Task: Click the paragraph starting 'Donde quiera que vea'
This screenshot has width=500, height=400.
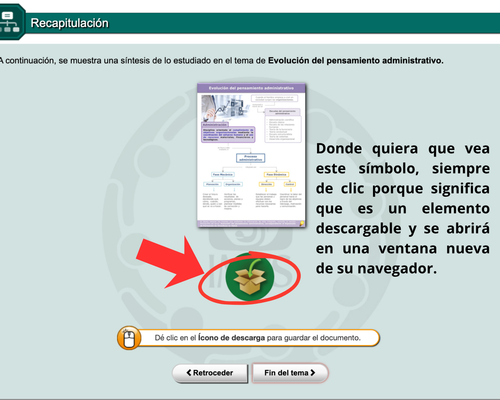Action: [403, 208]
